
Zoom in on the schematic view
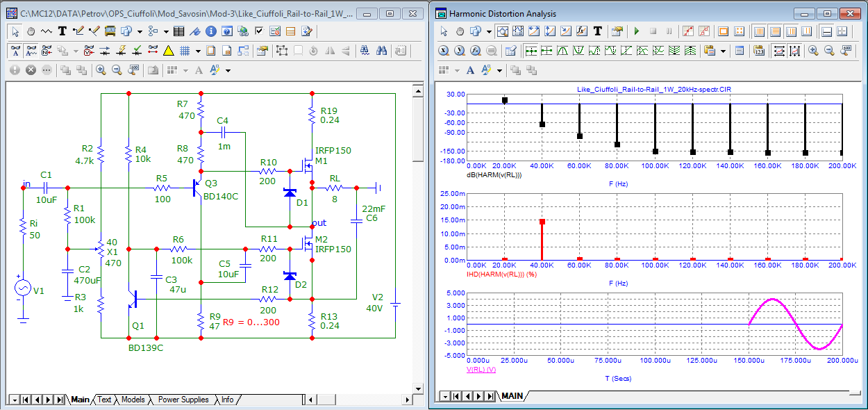[101, 69]
